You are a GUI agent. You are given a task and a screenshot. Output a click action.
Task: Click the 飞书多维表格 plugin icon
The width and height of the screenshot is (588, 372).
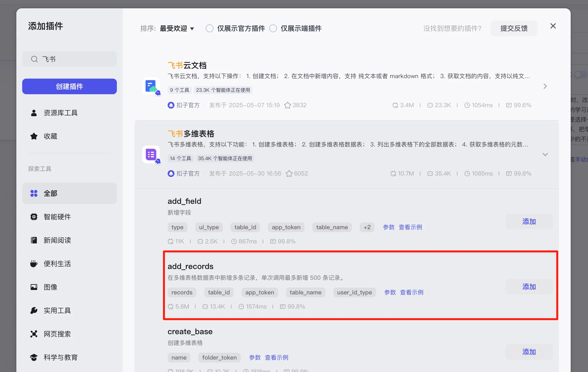[x=151, y=155]
